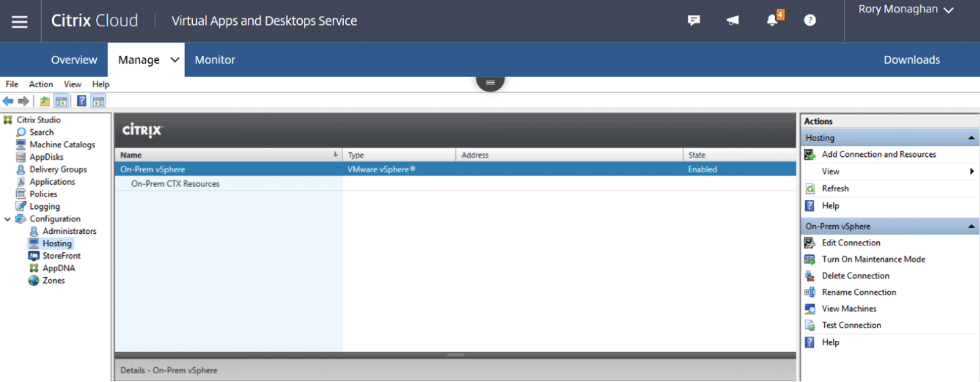Click Help under On-Prem vSphere actions
The height and width of the screenshot is (382, 980).
point(830,343)
